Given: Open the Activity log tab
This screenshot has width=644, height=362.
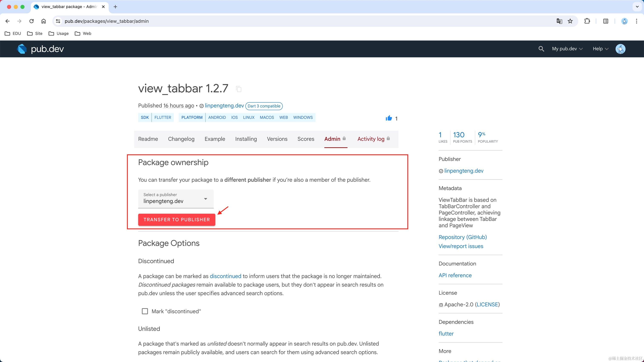Looking at the screenshot, I should 371,139.
